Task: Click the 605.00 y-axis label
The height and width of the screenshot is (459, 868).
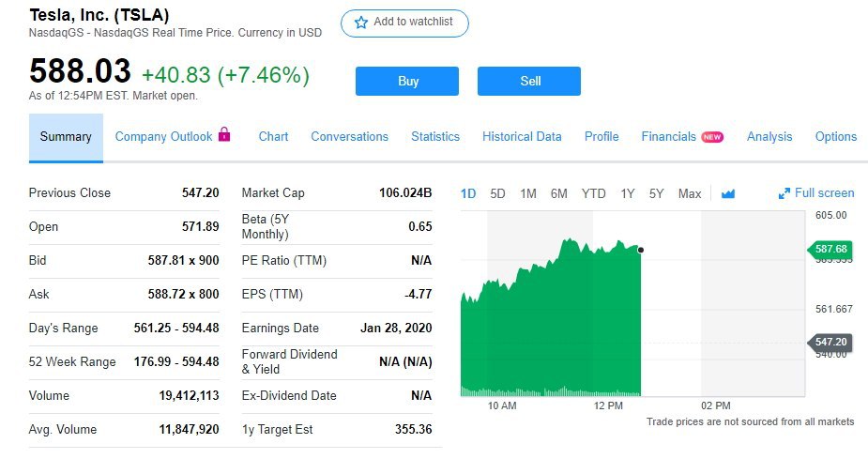Action: pyautogui.click(x=830, y=215)
